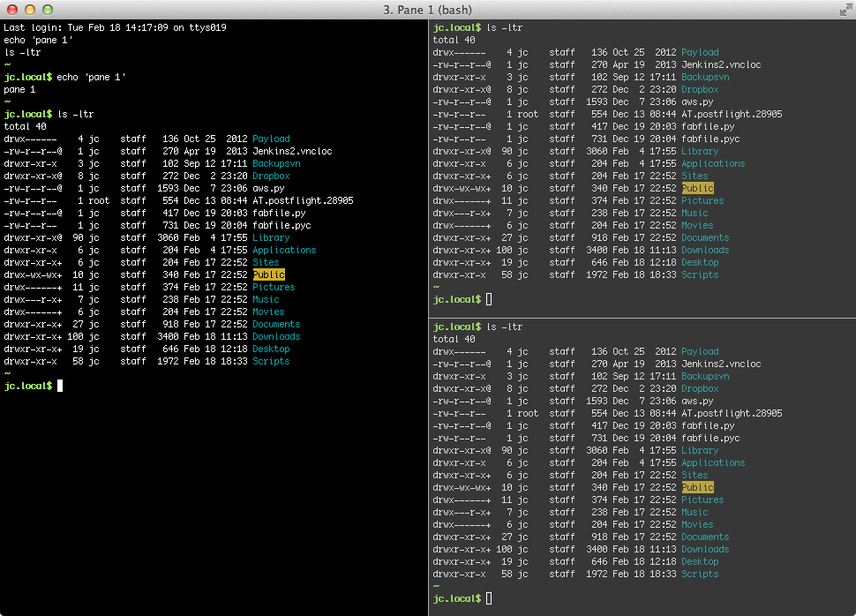
Task: Click highlighted 'Public' folder in the left pane
Action: click(x=269, y=274)
